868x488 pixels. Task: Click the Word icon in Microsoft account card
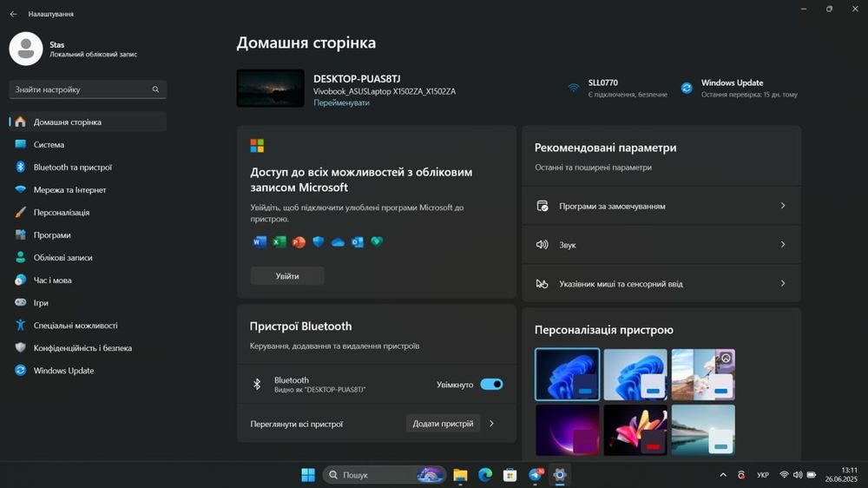[259, 241]
